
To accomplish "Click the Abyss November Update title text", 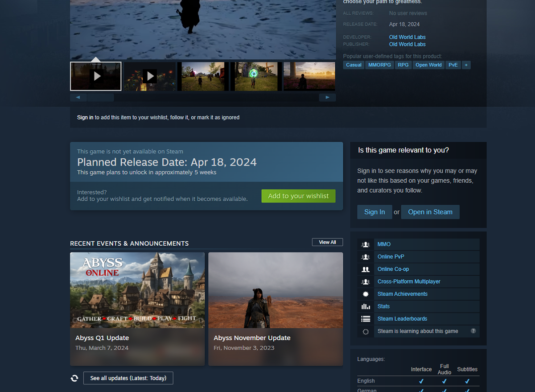I will pyautogui.click(x=252, y=338).
